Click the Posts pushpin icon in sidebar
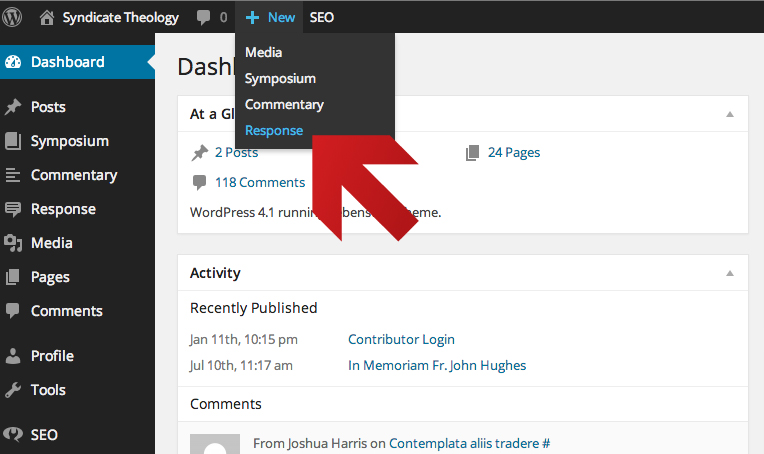This screenshot has height=454, width=764. (13, 107)
